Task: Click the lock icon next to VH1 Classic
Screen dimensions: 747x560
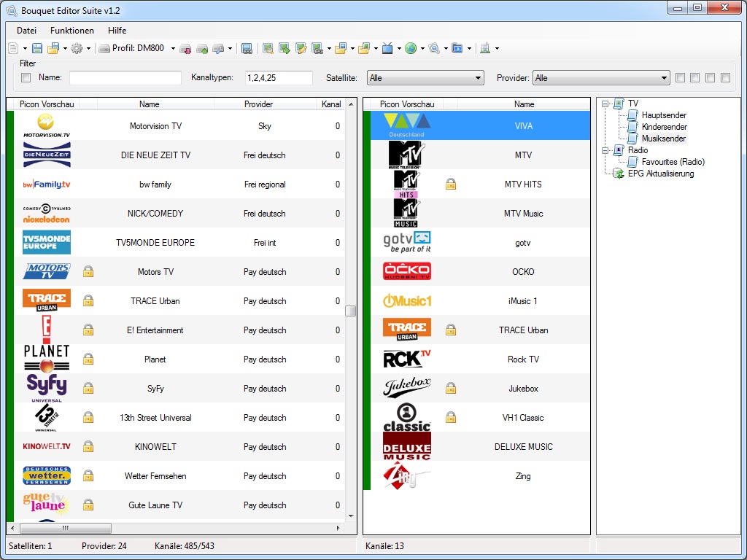Action: (x=451, y=418)
